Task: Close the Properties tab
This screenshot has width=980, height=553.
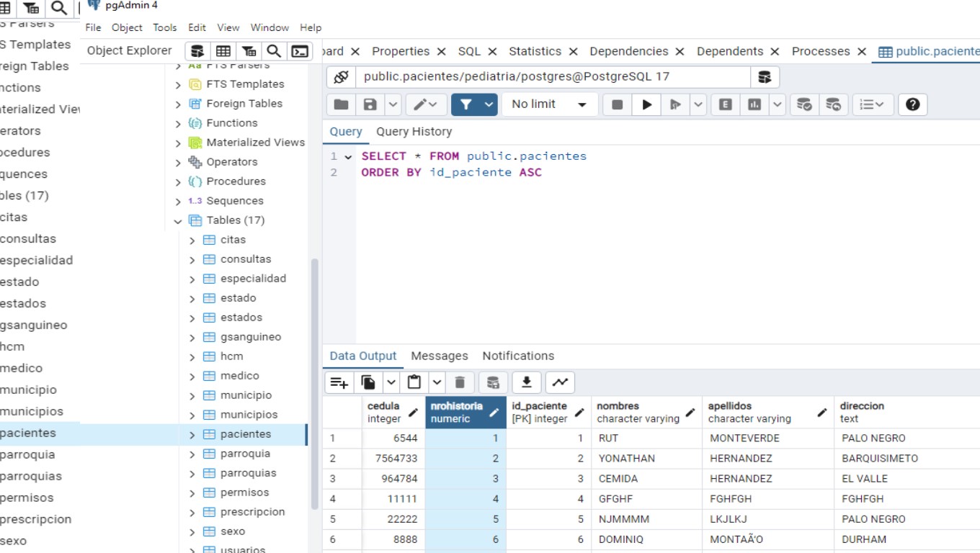Action: 440,51
